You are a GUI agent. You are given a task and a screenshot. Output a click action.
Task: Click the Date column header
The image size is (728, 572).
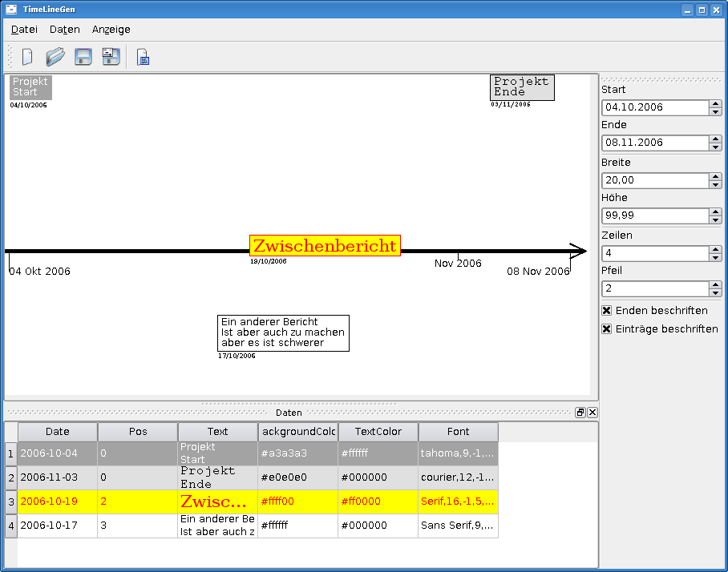pyautogui.click(x=58, y=432)
